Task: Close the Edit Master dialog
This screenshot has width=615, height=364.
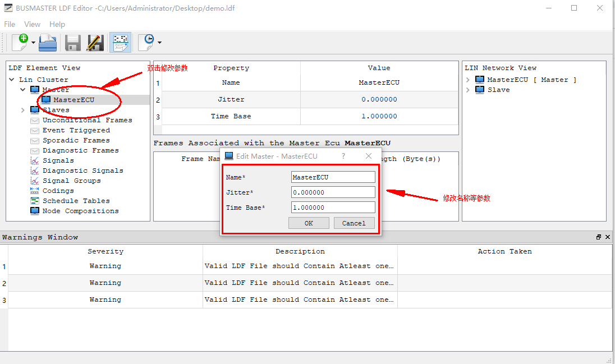Action: coord(369,156)
